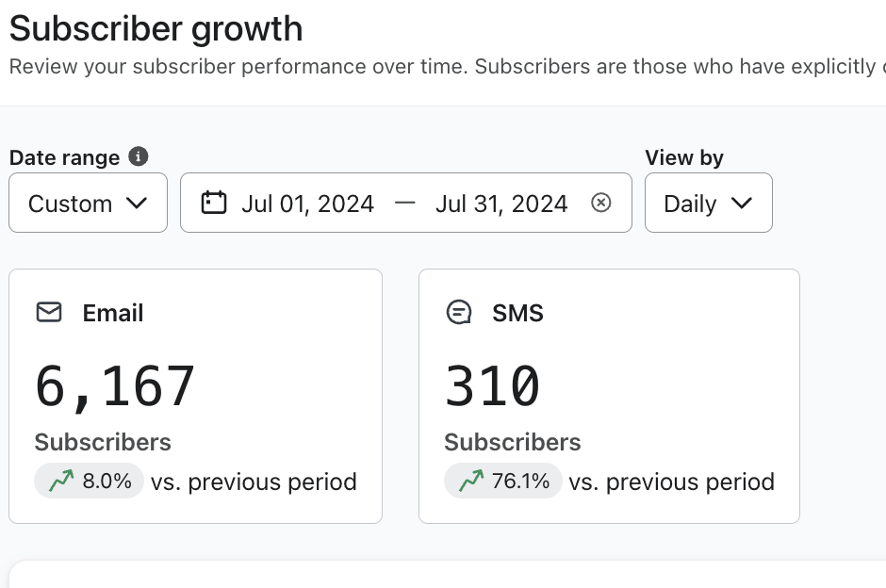
Task: Clear the selected date range
Action: 600,203
